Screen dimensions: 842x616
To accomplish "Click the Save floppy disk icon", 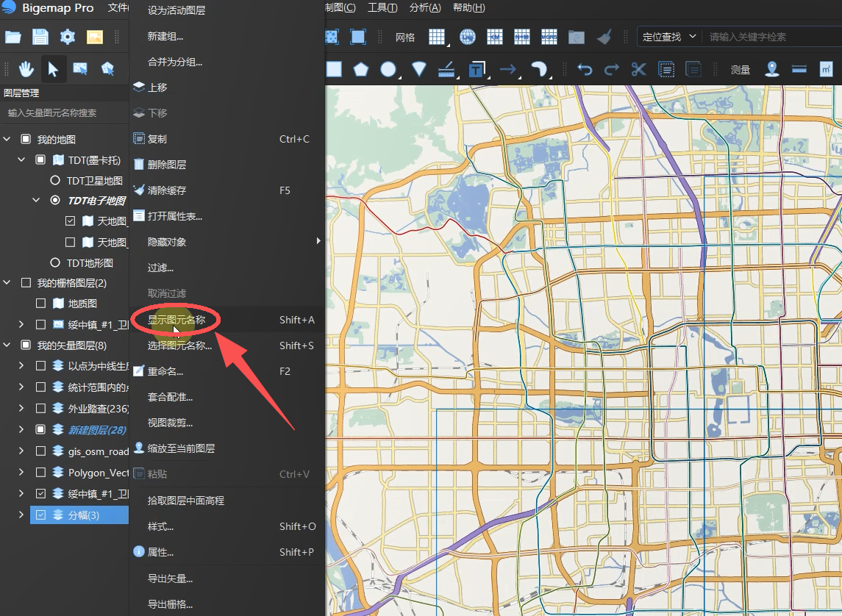I will [40, 37].
